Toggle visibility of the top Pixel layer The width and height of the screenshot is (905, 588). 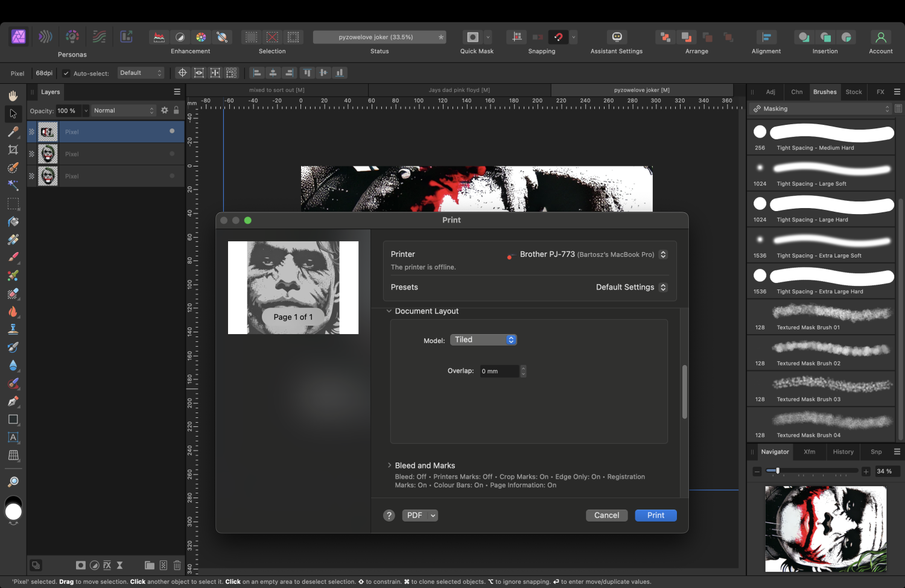(172, 131)
